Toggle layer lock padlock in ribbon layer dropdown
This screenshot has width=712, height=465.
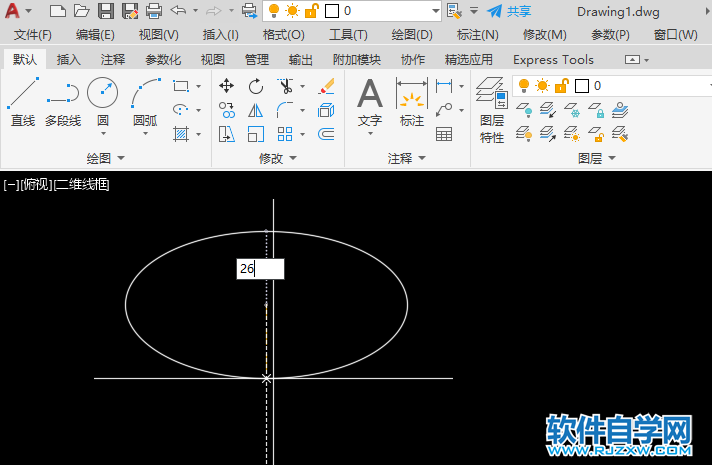tap(560, 86)
